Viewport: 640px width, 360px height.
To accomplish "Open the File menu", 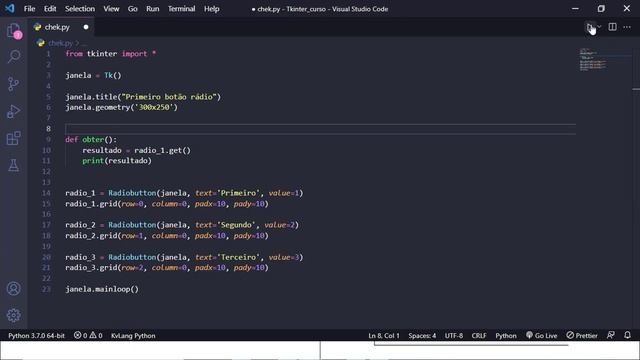I will (29, 9).
